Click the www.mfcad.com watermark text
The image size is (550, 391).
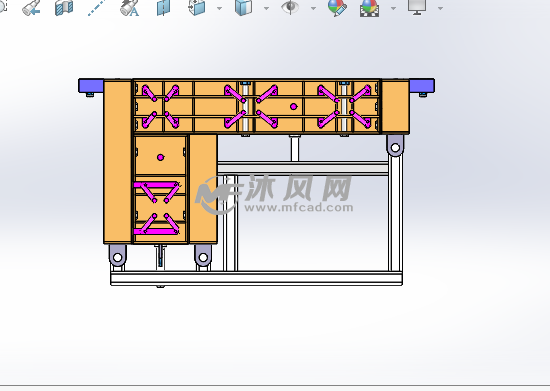(299, 208)
